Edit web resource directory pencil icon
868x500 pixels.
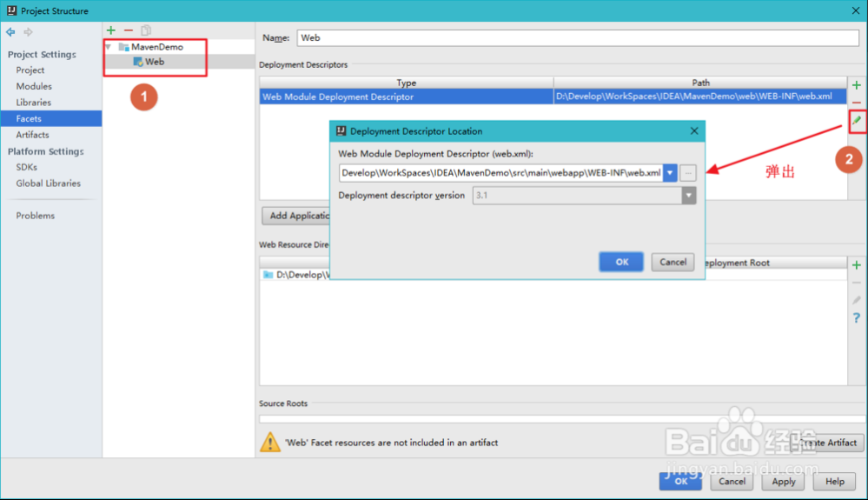pyautogui.click(x=857, y=300)
